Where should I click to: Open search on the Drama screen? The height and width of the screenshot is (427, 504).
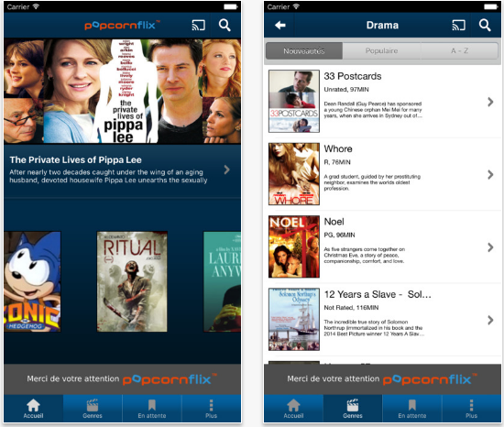pyautogui.click(x=485, y=25)
